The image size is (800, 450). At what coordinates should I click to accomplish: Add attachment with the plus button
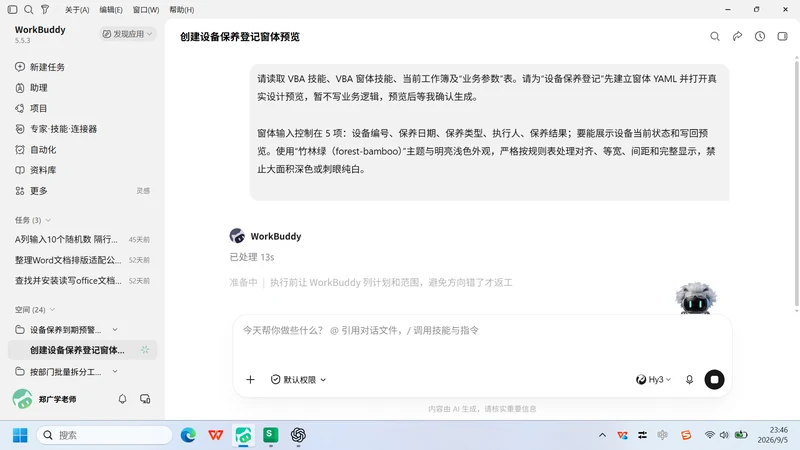250,380
